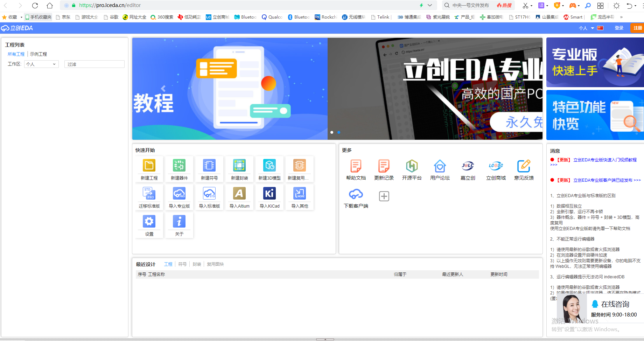The height and width of the screenshot is (341, 644).
Task: Click the 新建复用 reuse block icon
Action: (300, 165)
